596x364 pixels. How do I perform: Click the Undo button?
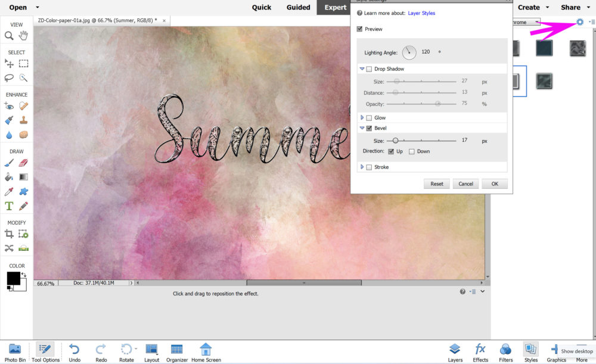coord(74,352)
